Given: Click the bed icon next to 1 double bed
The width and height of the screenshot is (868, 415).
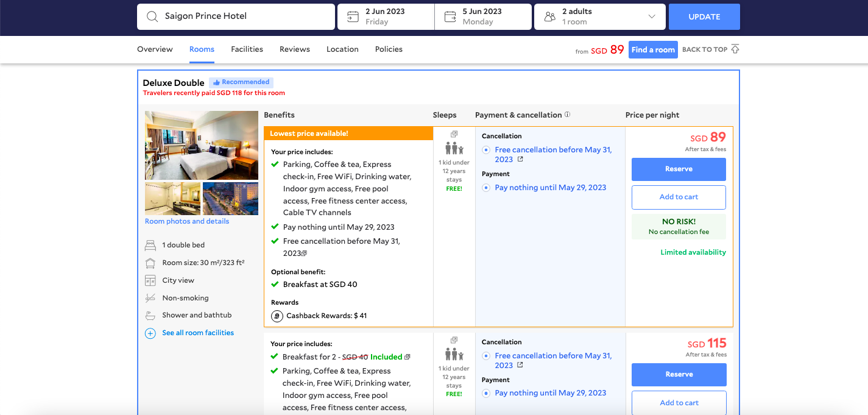Looking at the screenshot, I should pos(150,246).
